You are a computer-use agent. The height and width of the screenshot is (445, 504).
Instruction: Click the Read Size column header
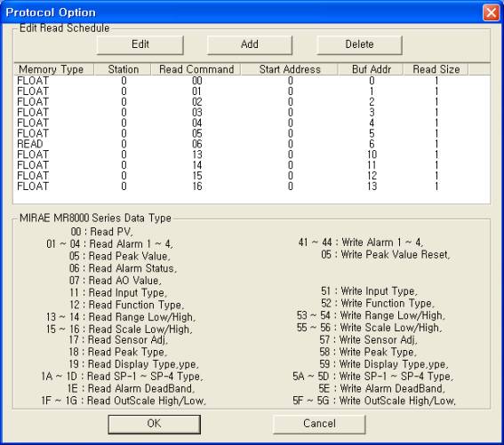click(x=436, y=69)
